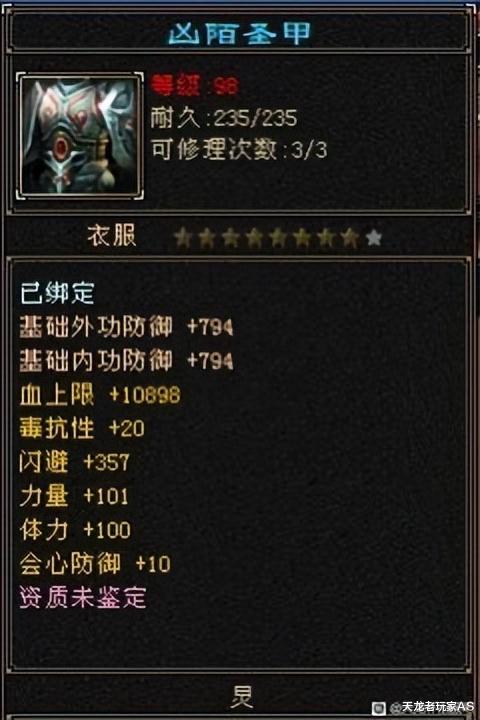
Task: Click the red 等级 level text
Action: coord(195,85)
